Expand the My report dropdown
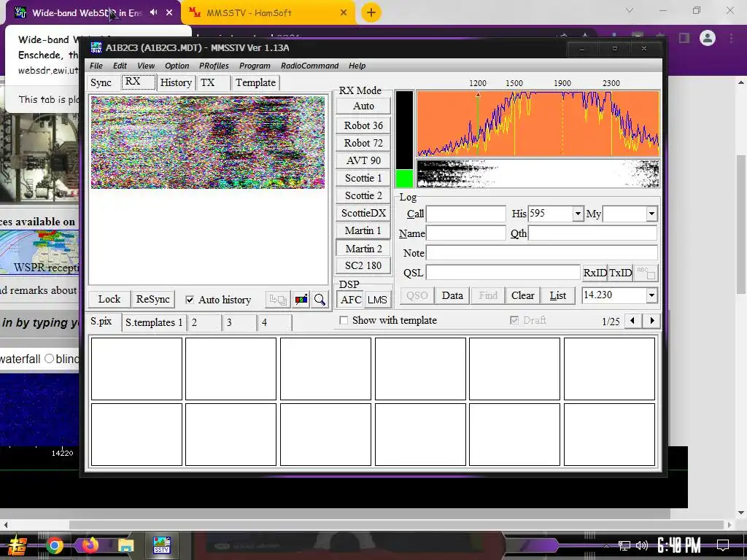Viewport: 747px width, 560px height. [x=651, y=214]
